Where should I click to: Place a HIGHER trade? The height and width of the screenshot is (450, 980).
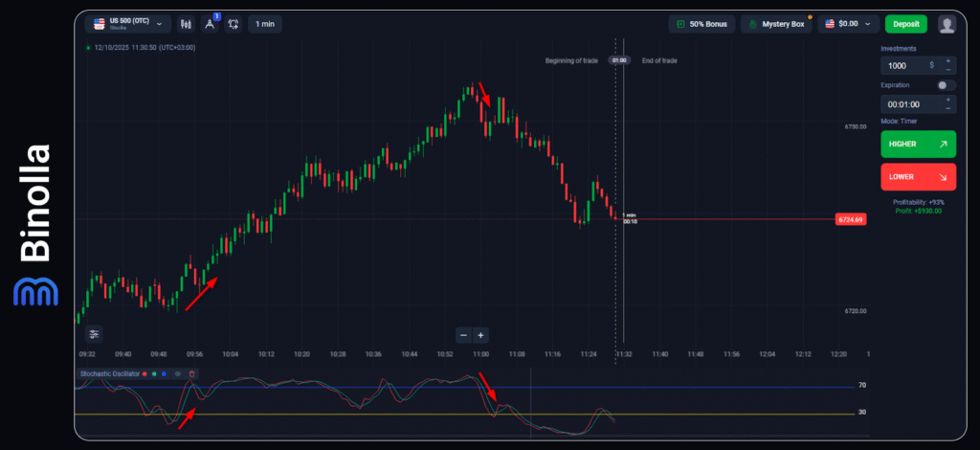pyautogui.click(x=918, y=145)
